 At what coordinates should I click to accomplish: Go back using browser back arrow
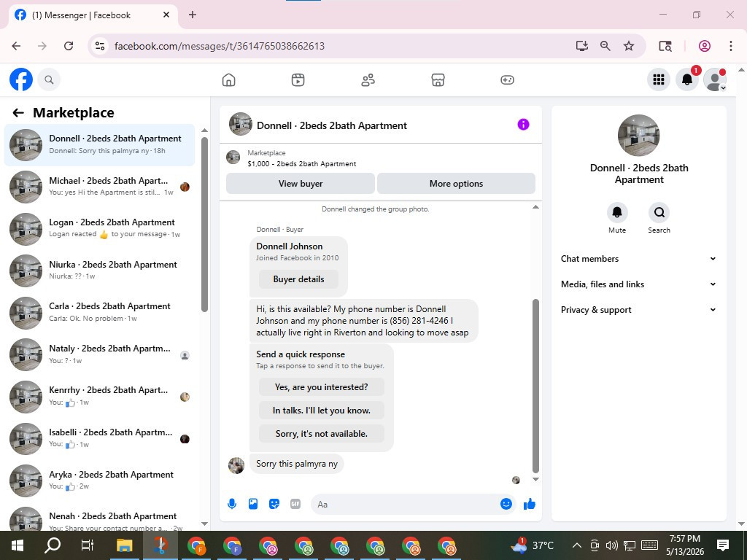click(x=16, y=46)
